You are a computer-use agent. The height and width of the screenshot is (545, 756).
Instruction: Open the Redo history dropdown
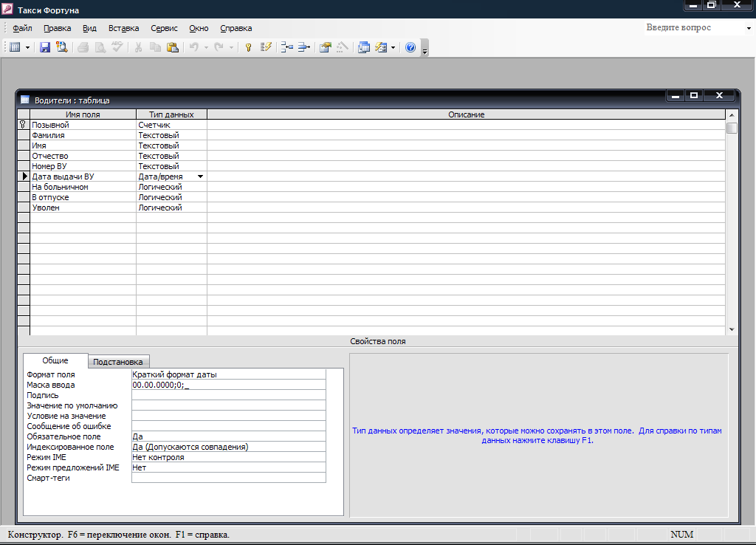pos(231,47)
